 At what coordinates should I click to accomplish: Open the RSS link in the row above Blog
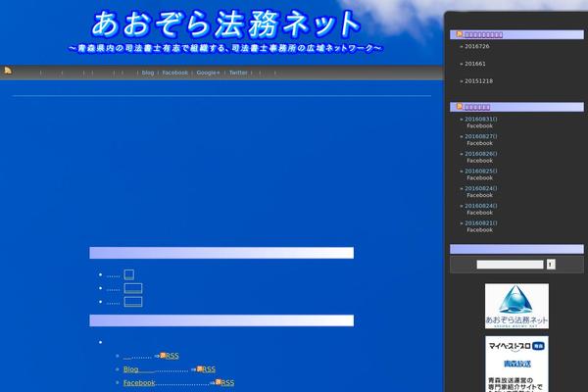(x=172, y=356)
